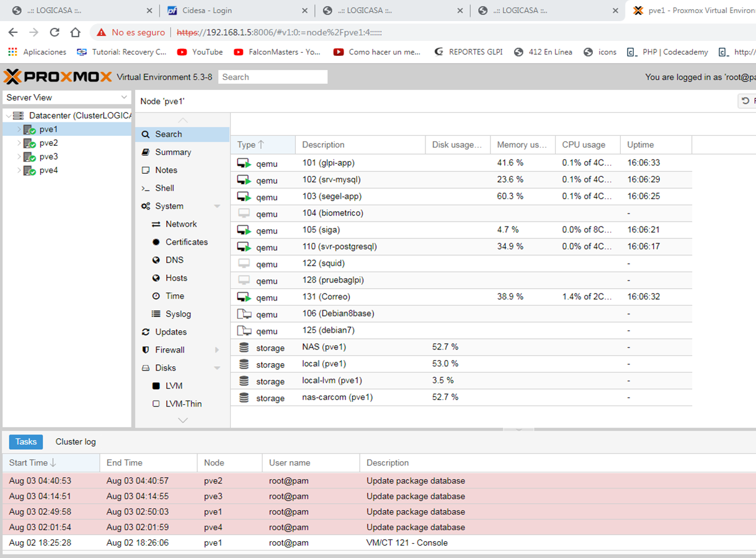Select pve4 node in the tree
The image size is (756, 558).
tap(48, 171)
